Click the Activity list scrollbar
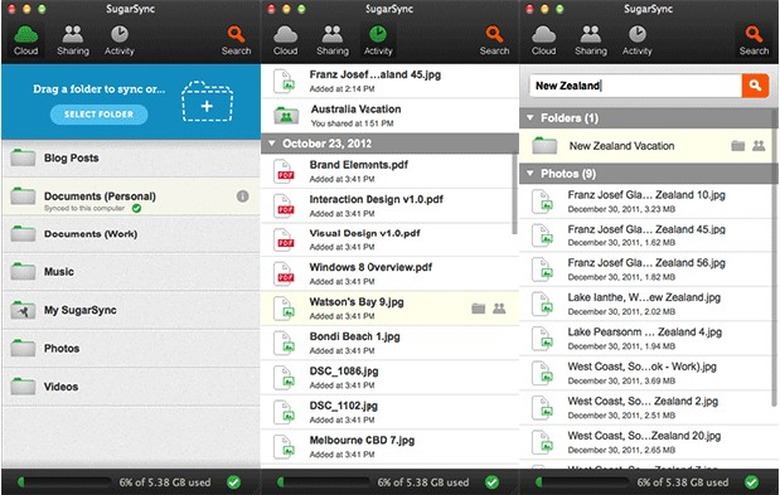Viewport: 780px width, 495px height. [515, 193]
